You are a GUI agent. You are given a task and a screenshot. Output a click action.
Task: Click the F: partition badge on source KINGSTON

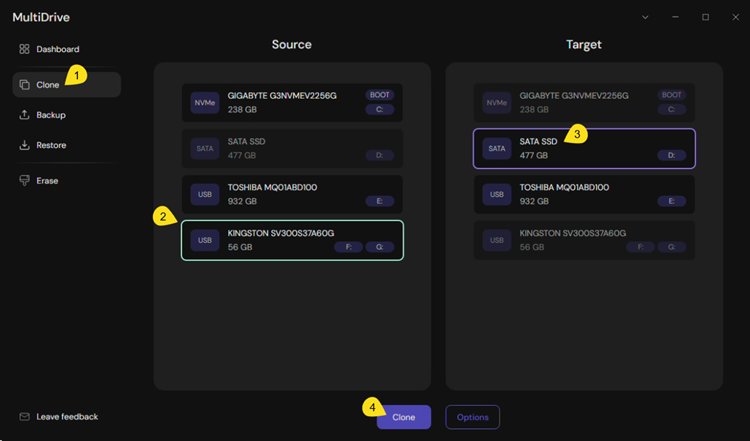(x=347, y=247)
